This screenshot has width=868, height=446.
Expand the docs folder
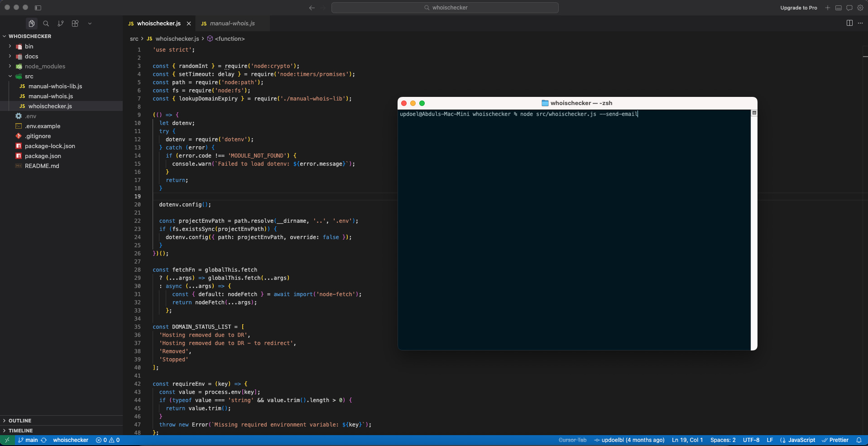(31, 57)
